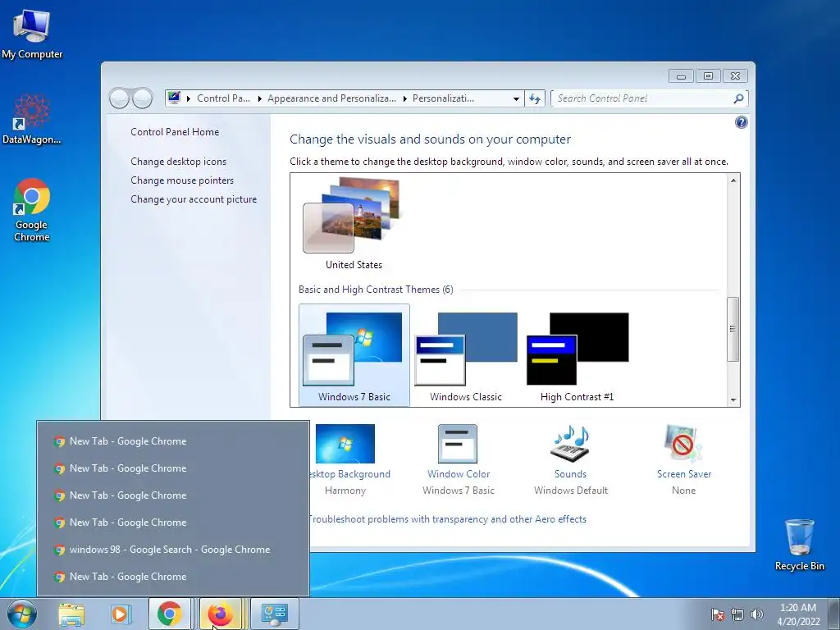Open Desktop Background settings icon
840x630 pixels.
click(x=345, y=444)
